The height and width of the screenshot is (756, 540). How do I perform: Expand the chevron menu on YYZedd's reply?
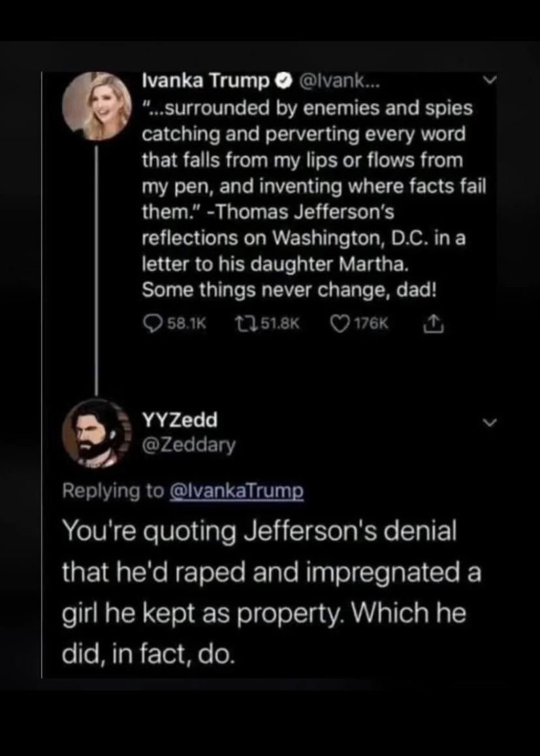tap(490, 422)
